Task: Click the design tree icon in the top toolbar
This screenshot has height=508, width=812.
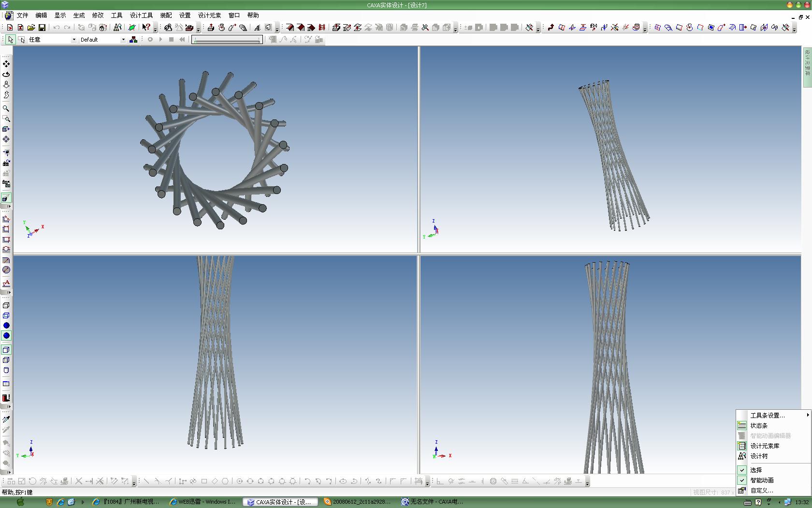Action: coord(117,28)
